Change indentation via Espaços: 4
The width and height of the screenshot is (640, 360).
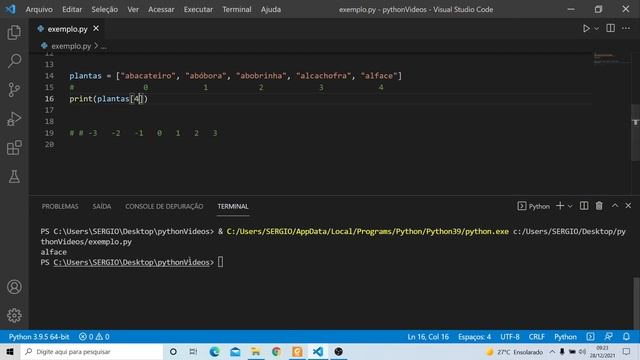pos(474,337)
